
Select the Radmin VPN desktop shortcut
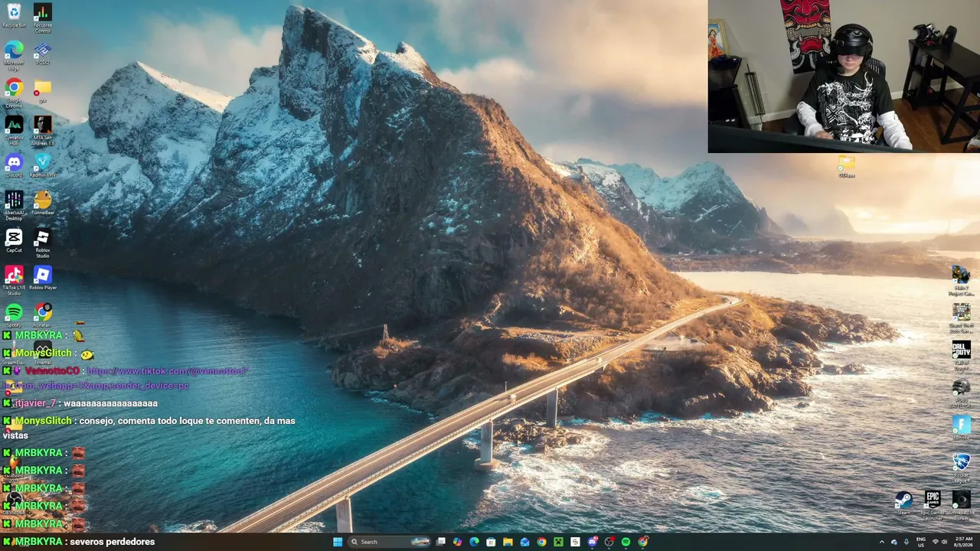[43, 165]
